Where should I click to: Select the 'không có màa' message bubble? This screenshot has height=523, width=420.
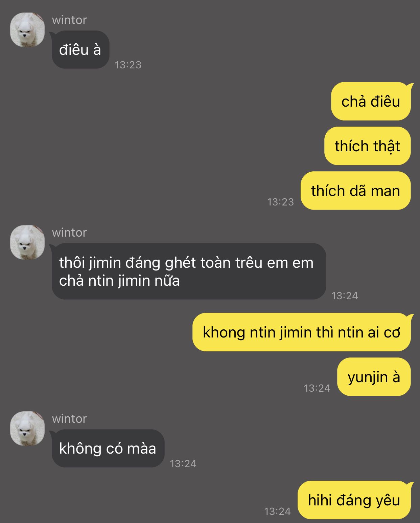[108, 449]
